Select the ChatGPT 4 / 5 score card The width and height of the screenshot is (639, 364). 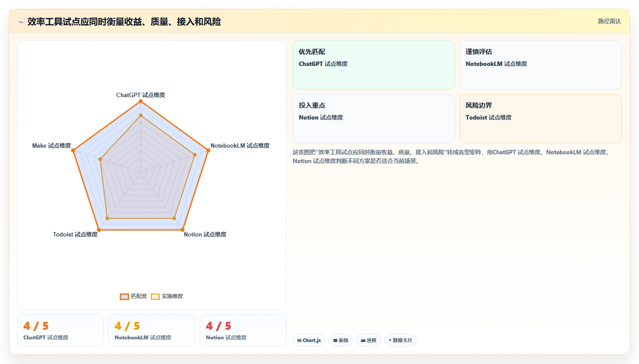(x=60, y=330)
